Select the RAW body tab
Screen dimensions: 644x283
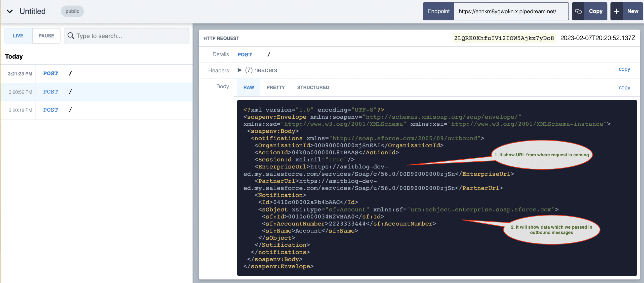249,87
